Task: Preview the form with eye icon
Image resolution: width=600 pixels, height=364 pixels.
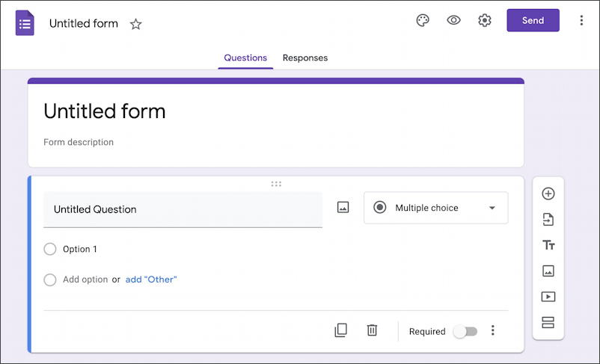Action: (x=453, y=20)
